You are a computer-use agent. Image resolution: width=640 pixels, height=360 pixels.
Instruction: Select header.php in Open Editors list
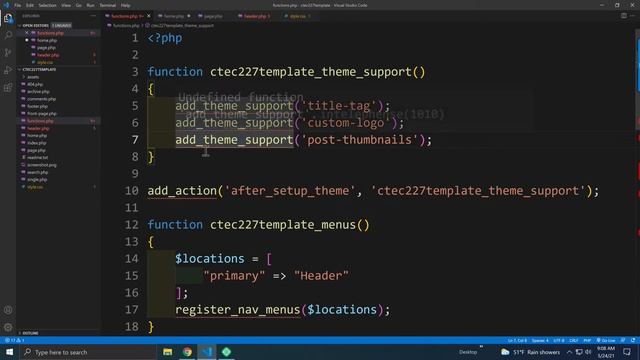click(48, 55)
